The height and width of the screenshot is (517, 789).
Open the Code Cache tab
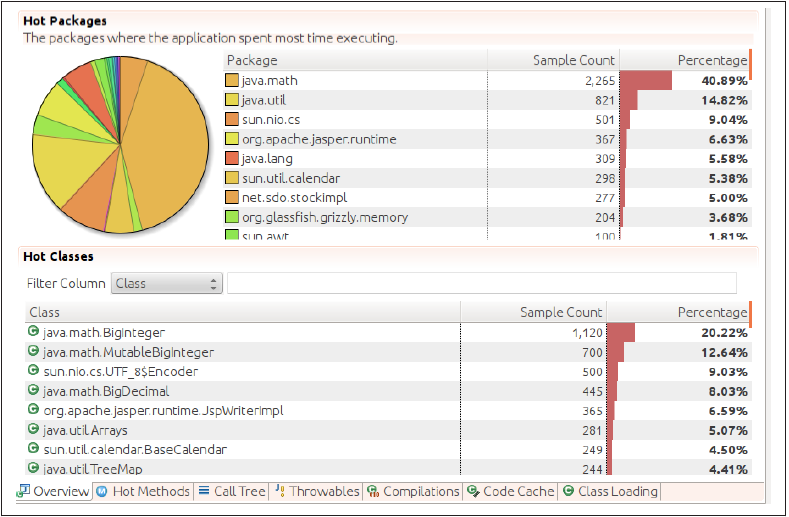coord(510,491)
